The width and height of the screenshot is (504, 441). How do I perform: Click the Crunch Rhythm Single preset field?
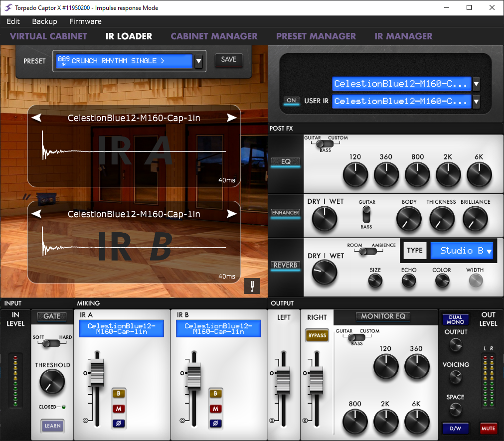(124, 61)
